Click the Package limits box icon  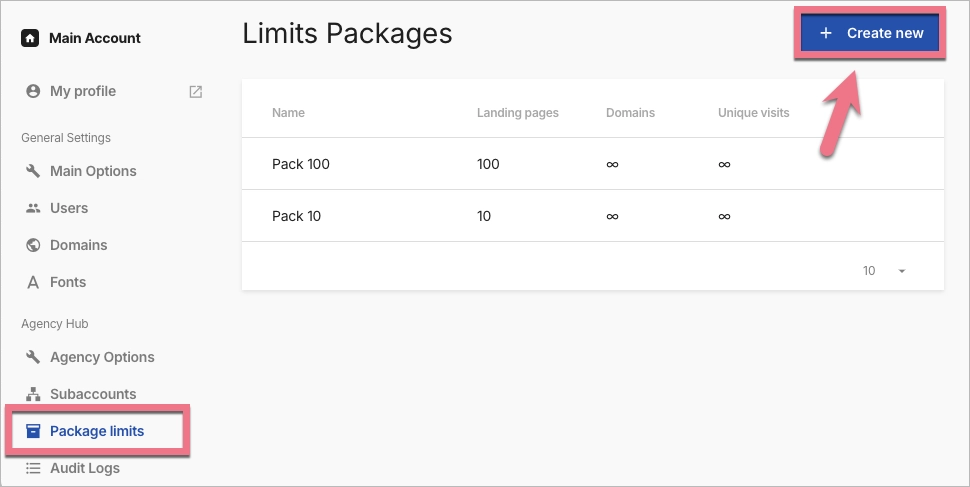33,431
